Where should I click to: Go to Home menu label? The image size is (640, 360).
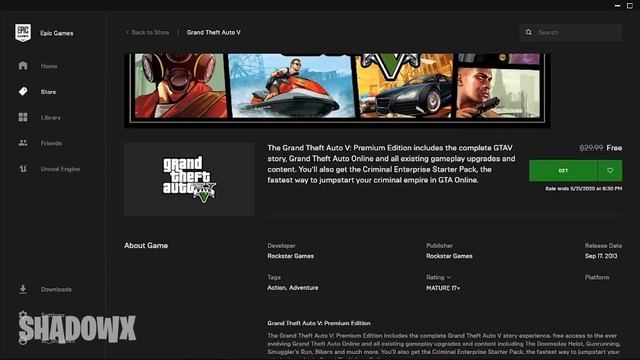(49, 66)
